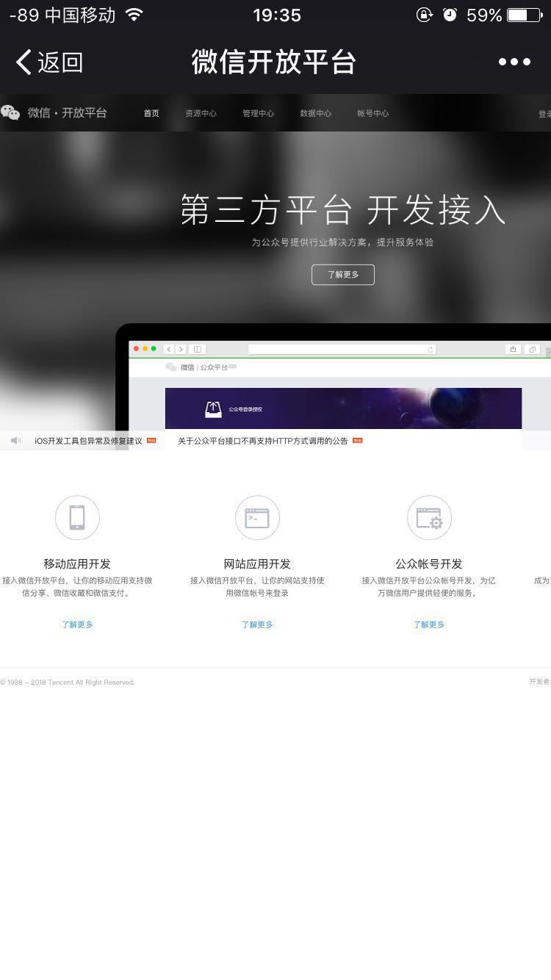Open the 数据中心 navigation tab
Image resolution: width=551 pixels, height=980 pixels.
click(x=315, y=113)
